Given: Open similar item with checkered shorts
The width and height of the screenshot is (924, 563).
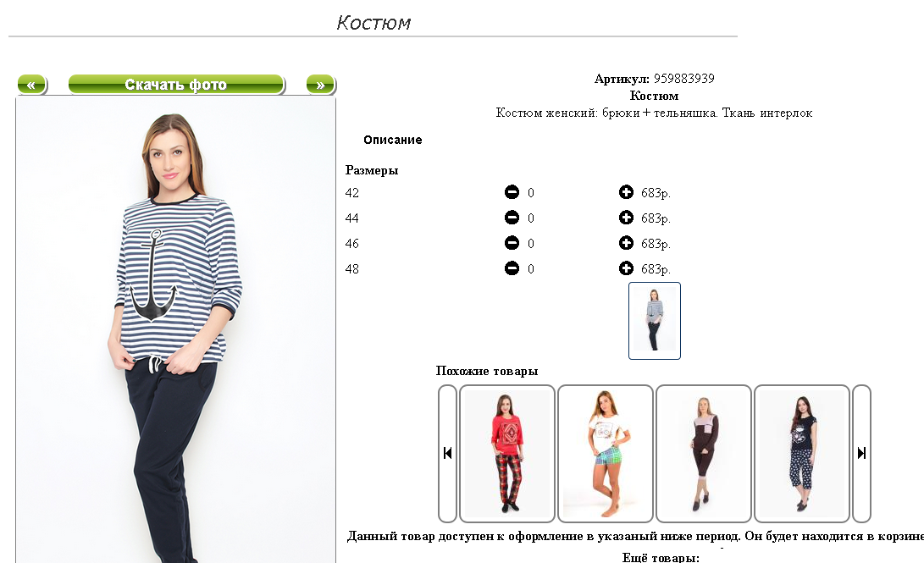Looking at the screenshot, I should pos(606,454).
